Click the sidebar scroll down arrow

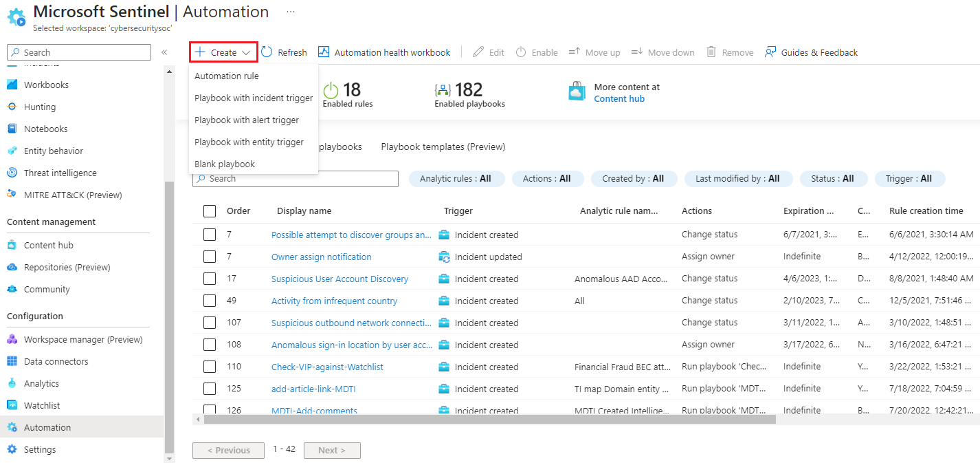coord(169,457)
